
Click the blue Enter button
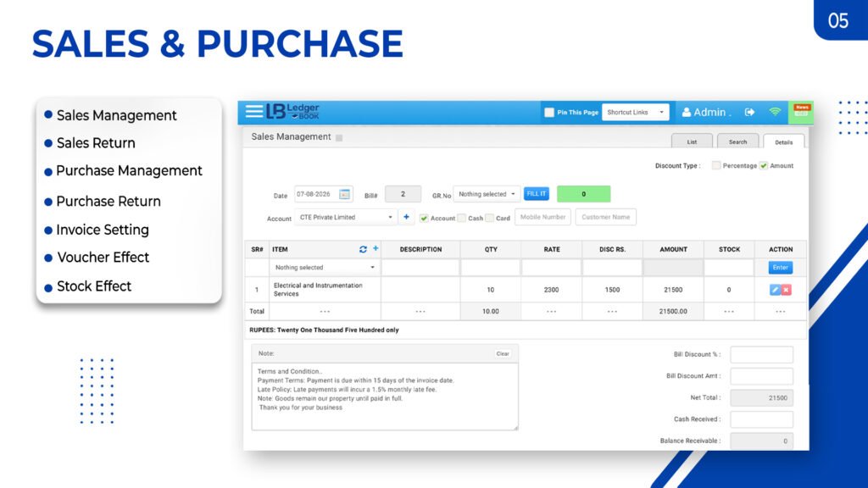(x=781, y=267)
